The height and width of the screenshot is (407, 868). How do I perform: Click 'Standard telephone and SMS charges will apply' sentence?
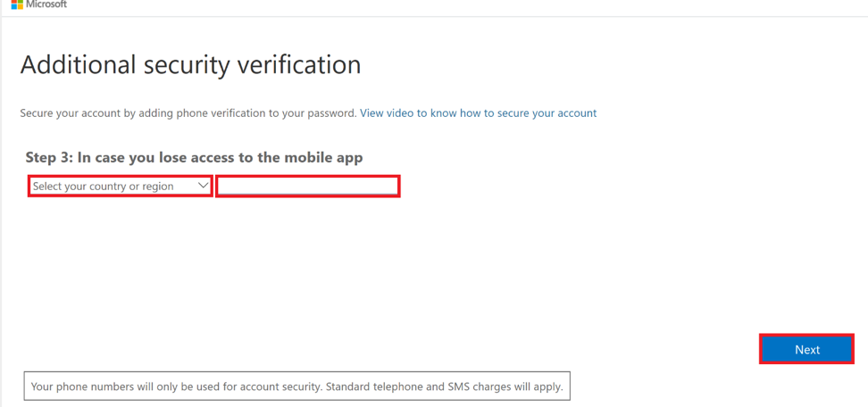[445, 386]
